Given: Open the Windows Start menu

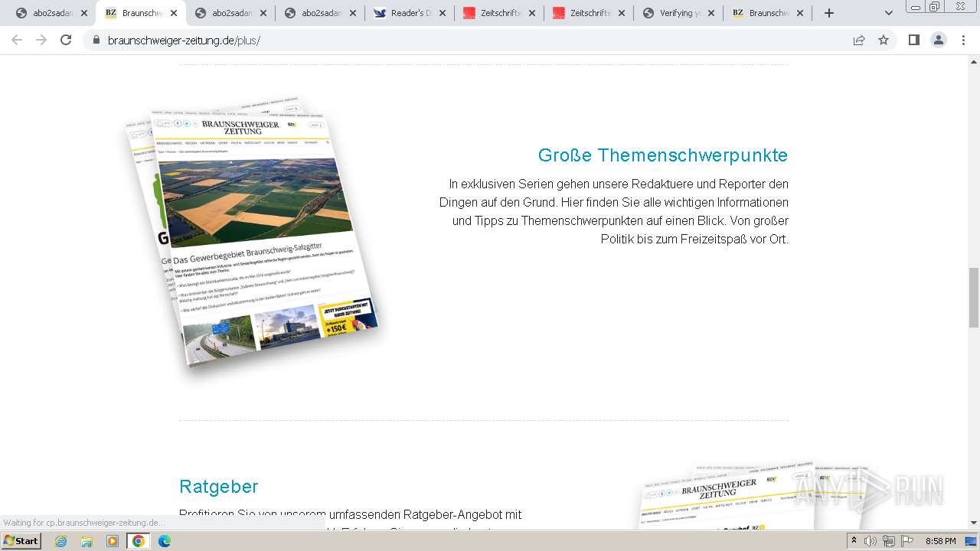Looking at the screenshot, I should pos(21,540).
